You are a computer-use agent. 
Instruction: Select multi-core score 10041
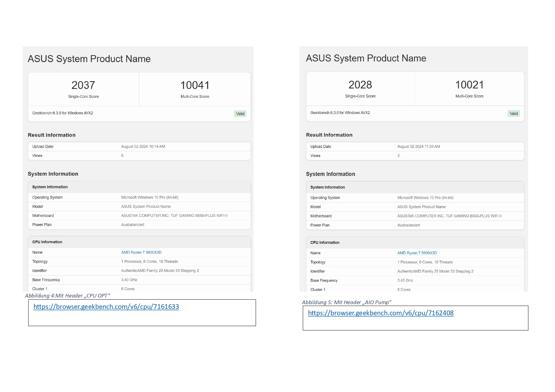tap(195, 85)
